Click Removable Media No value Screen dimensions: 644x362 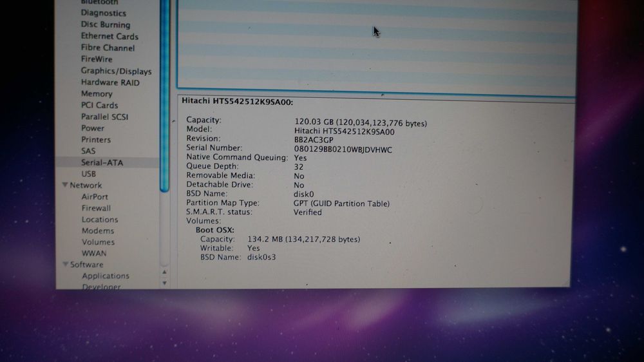click(299, 176)
